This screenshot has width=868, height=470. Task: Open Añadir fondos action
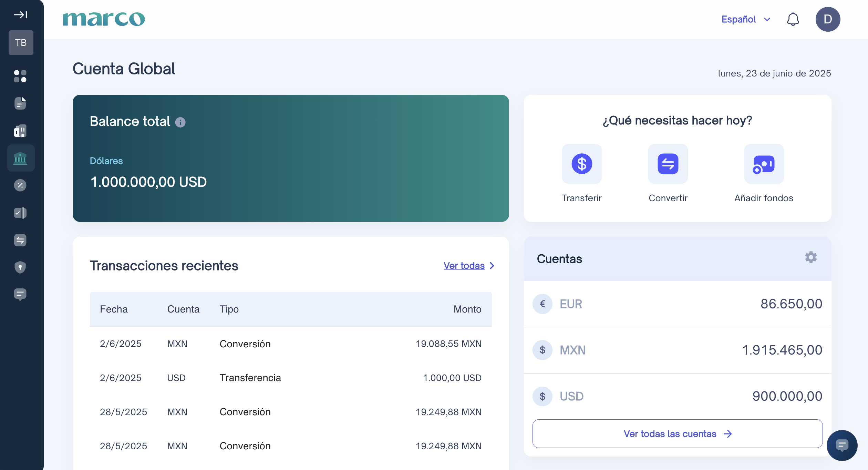tap(764, 164)
